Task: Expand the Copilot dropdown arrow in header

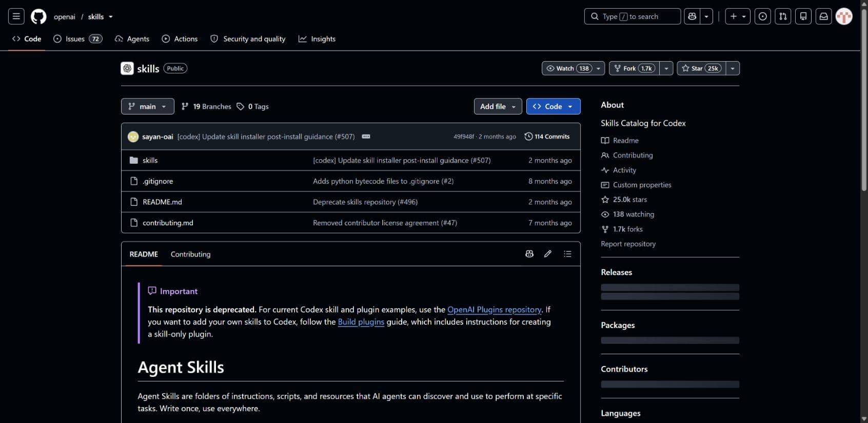Action: coord(706,16)
